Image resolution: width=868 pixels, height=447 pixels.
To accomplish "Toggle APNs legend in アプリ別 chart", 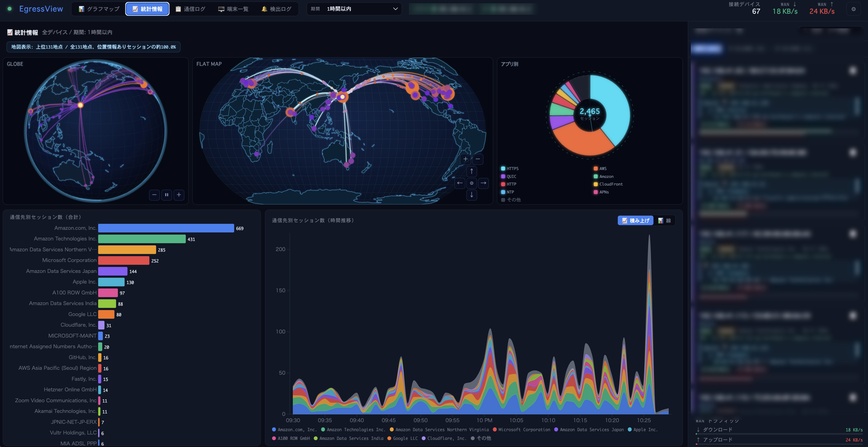I will coord(601,192).
